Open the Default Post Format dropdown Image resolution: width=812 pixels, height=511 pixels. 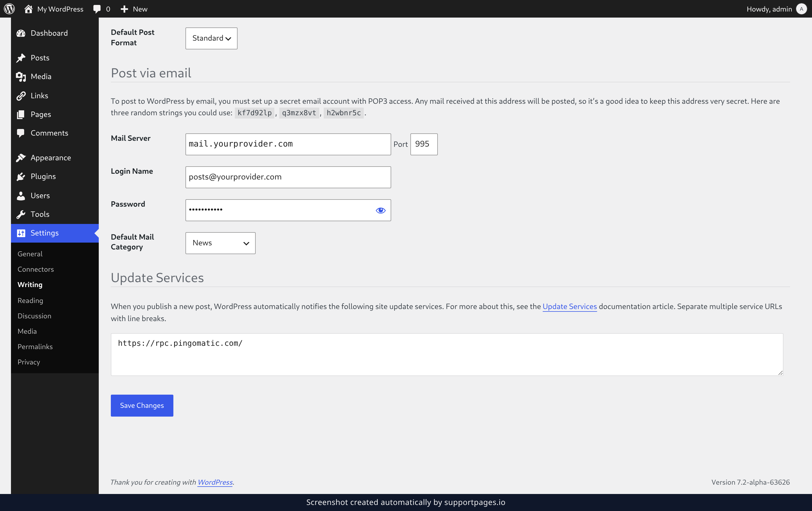[x=212, y=38]
